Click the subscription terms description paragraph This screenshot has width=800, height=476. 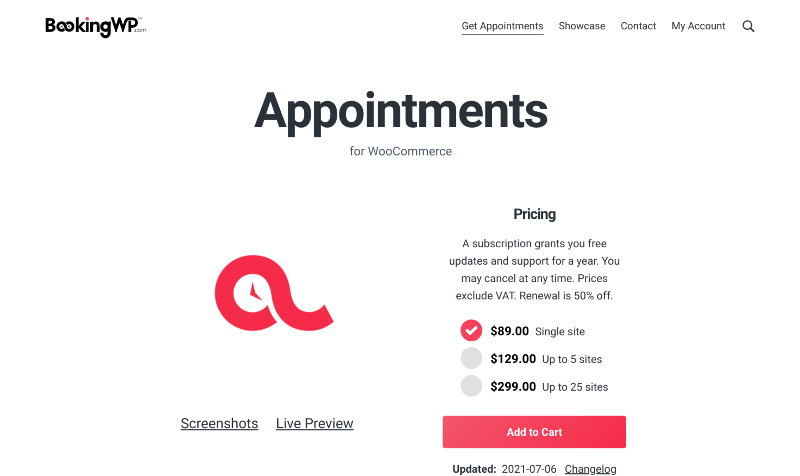pyautogui.click(x=534, y=270)
